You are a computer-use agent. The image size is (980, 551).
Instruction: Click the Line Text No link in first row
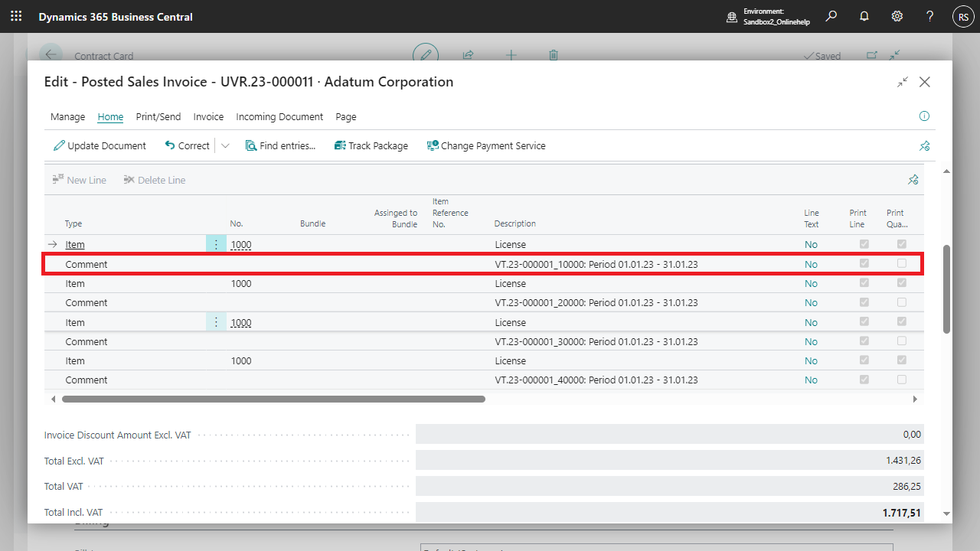click(x=811, y=245)
